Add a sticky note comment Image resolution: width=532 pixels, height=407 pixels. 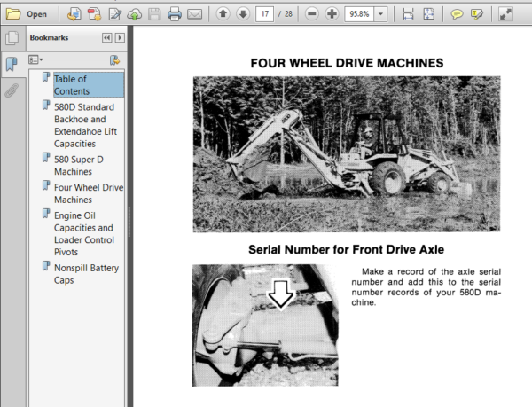click(x=457, y=14)
